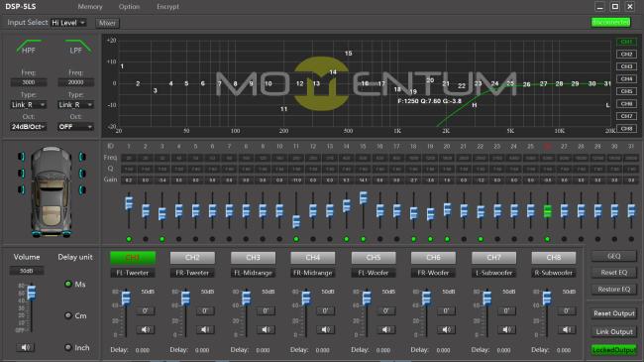The width and height of the screenshot is (644, 362).
Task: Mute the CH8 R-Subwoofer speaker icon
Action: click(567, 329)
